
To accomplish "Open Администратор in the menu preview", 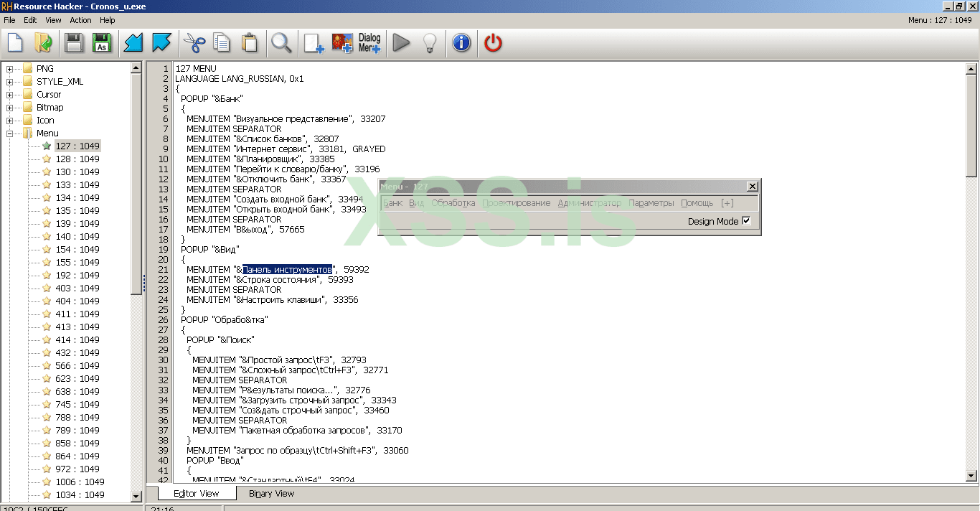I will pos(590,203).
